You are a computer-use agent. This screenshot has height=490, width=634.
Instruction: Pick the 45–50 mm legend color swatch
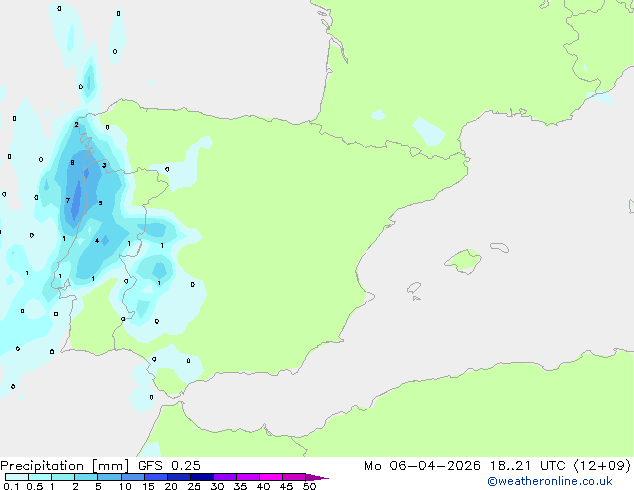pos(294,477)
